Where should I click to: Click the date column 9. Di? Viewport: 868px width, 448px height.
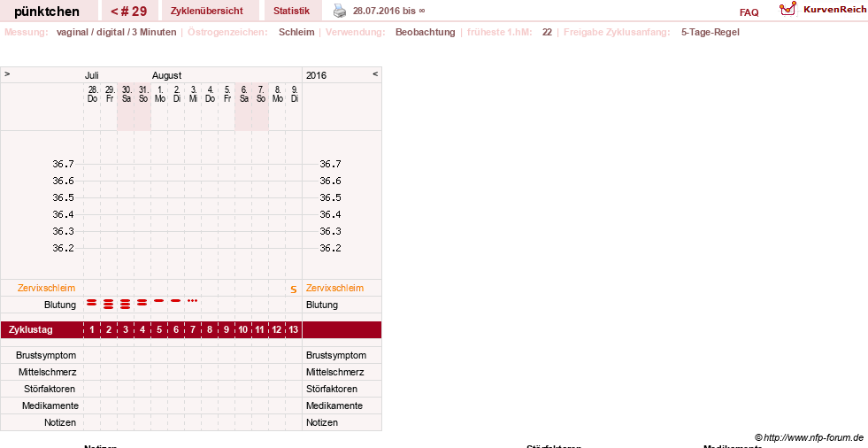294,94
